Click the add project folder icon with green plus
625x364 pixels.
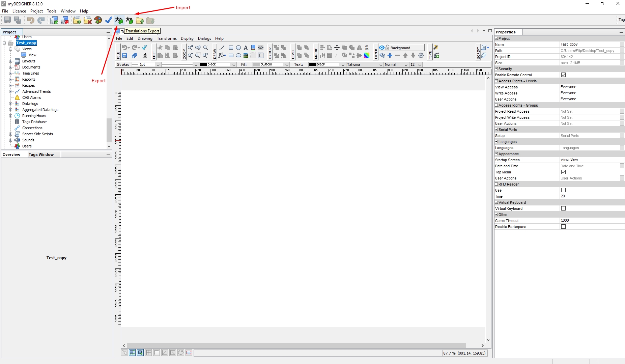77,20
